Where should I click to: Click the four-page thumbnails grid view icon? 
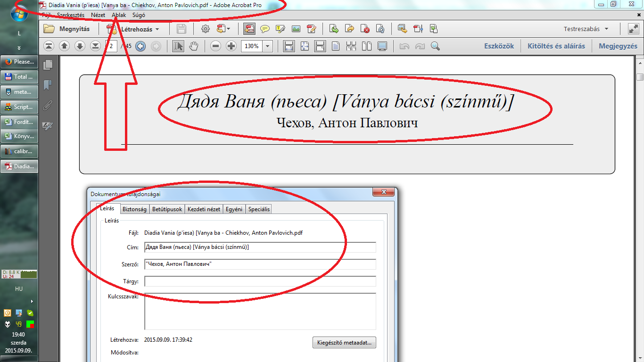(351, 46)
